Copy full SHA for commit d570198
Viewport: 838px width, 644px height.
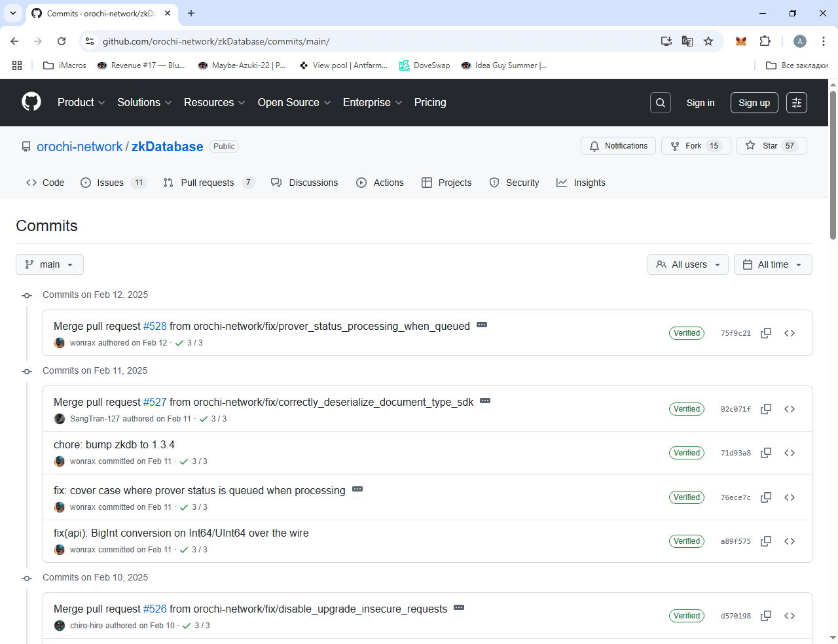click(x=766, y=616)
